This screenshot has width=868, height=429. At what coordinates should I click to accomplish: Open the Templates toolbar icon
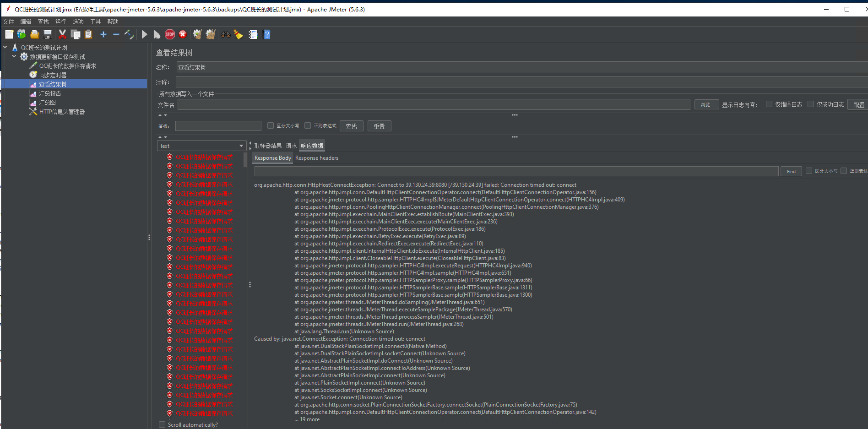pos(22,34)
